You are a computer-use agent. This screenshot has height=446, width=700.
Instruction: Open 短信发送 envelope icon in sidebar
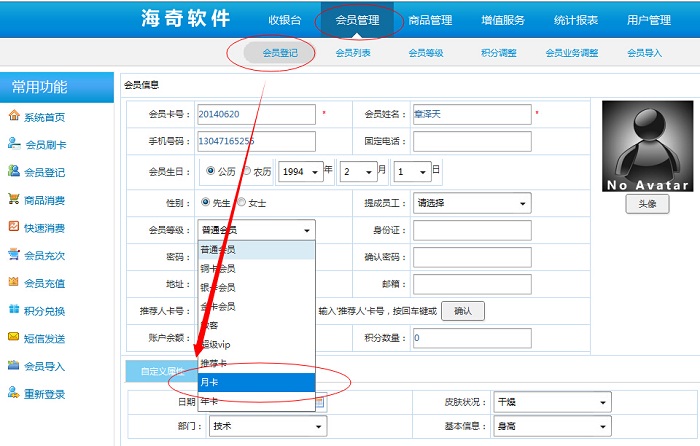tap(14, 338)
